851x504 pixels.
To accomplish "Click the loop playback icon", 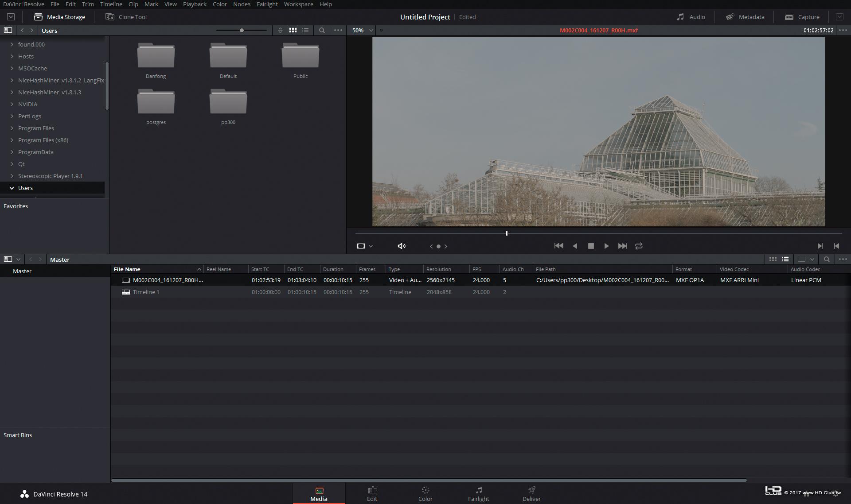I will pyautogui.click(x=639, y=246).
